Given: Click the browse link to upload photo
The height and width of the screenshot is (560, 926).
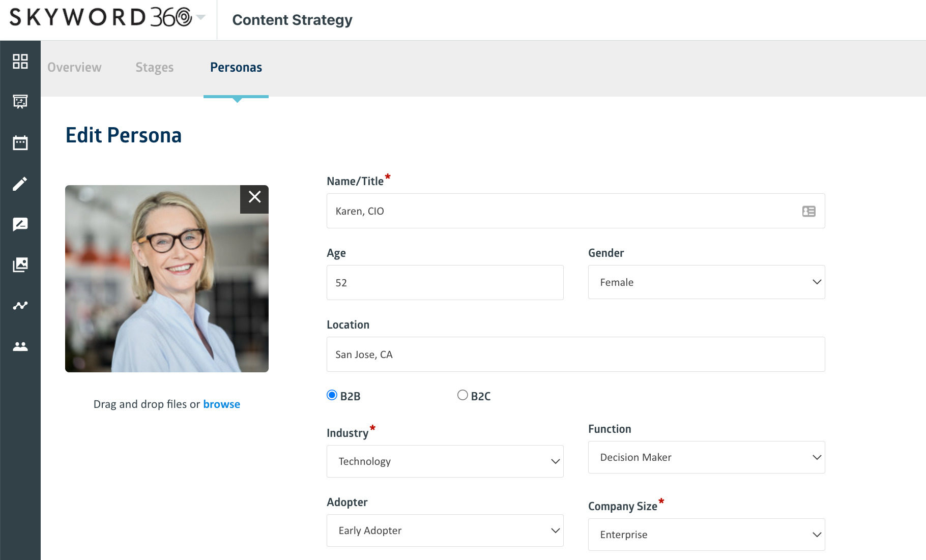Looking at the screenshot, I should (x=221, y=404).
